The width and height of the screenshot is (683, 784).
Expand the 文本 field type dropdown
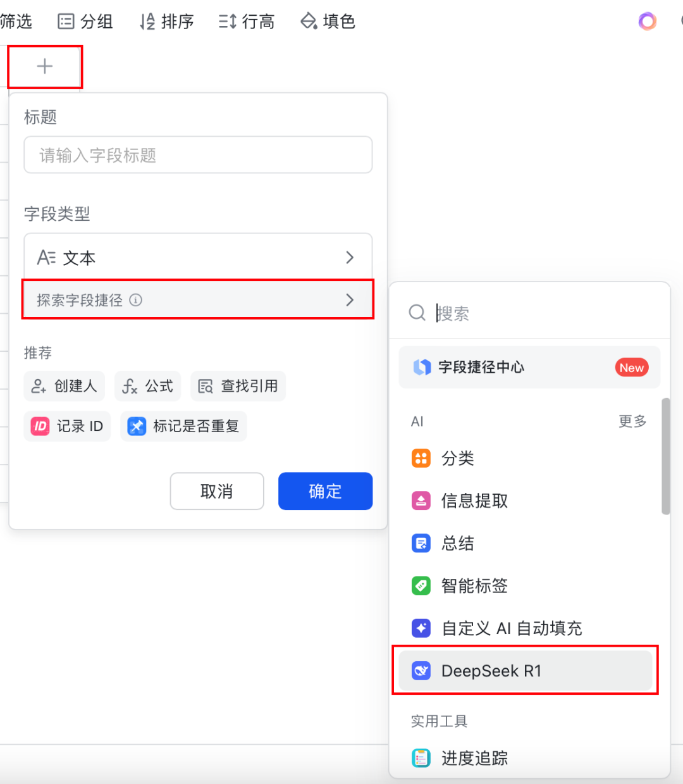point(198,257)
